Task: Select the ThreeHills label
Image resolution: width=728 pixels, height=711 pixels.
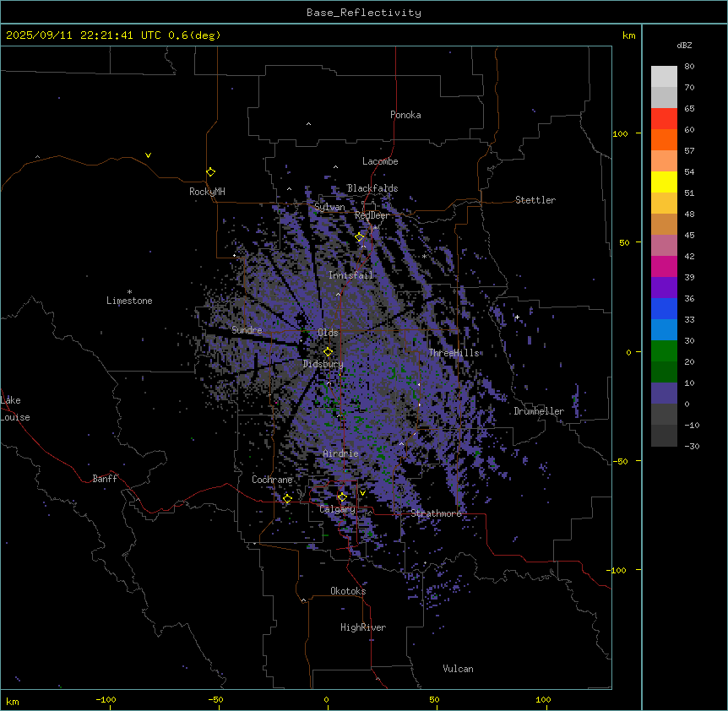Action: [454, 353]
